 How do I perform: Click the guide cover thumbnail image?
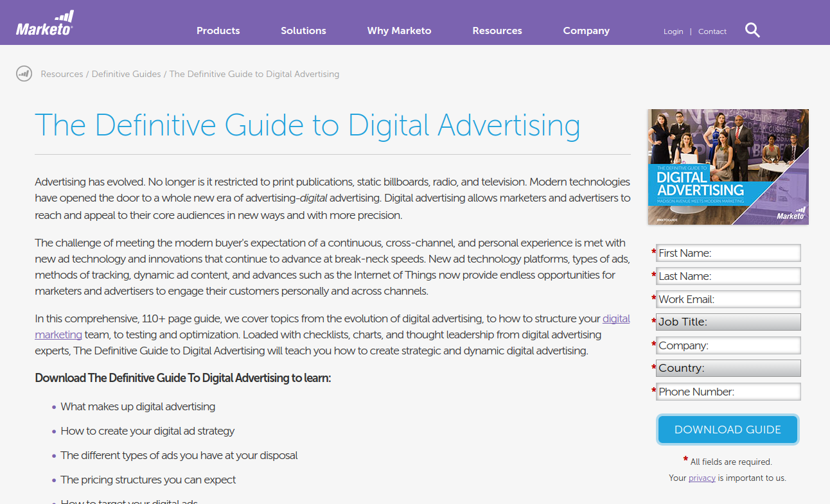point(727,167)
